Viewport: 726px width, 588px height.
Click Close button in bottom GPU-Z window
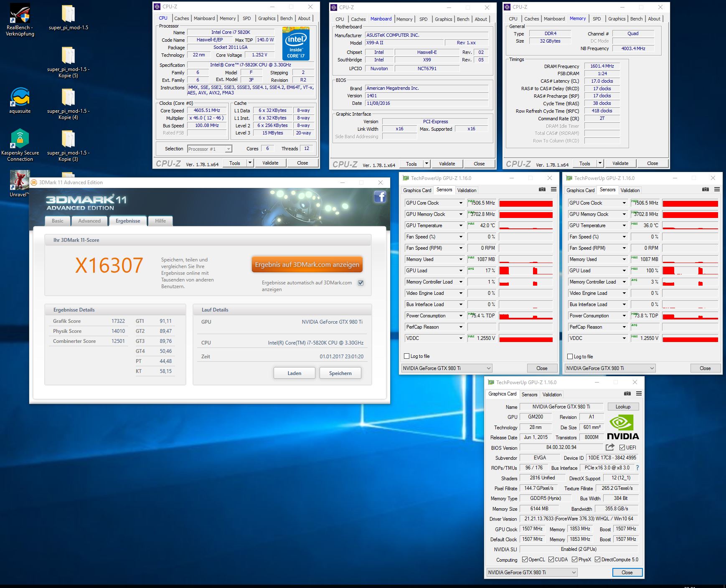[627, 572]
